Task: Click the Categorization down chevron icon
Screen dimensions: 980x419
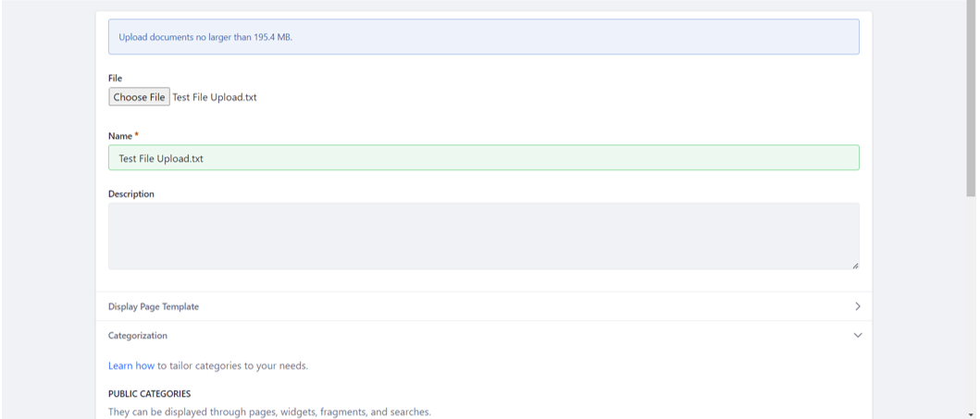Action: [858, 336]
